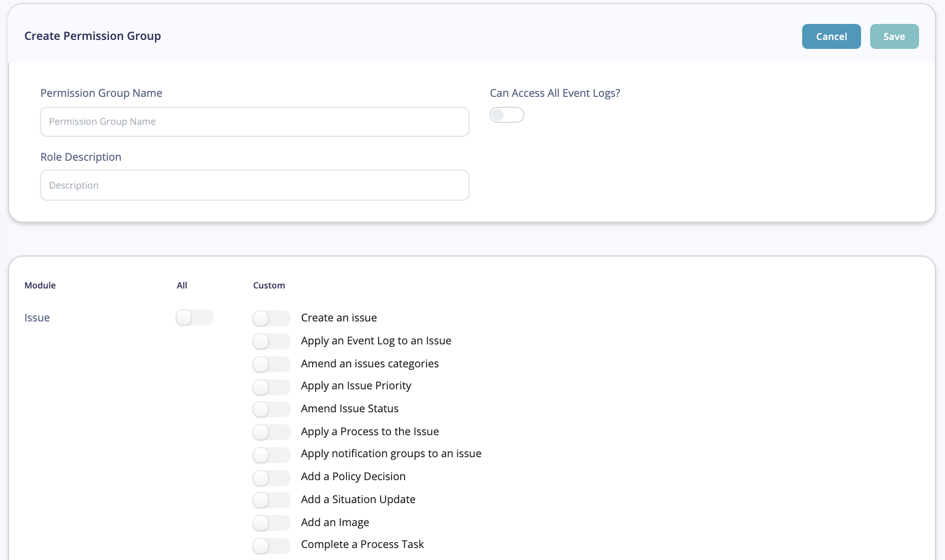Screen dimensions: 945x560
Task: Switch on "Apply a Process to the Issue"
Action: click(271, 432)
